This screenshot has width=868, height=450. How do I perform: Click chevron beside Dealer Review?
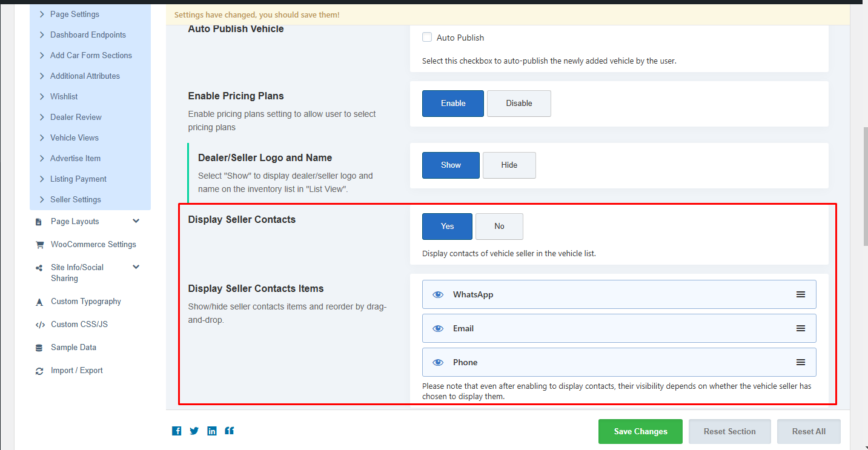click(42, 117)
